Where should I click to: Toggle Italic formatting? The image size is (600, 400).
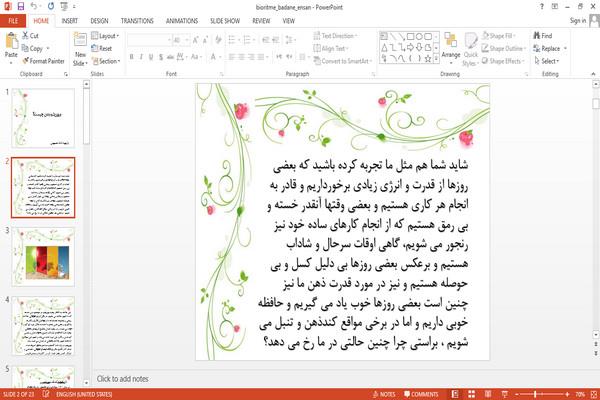point(141,57)
